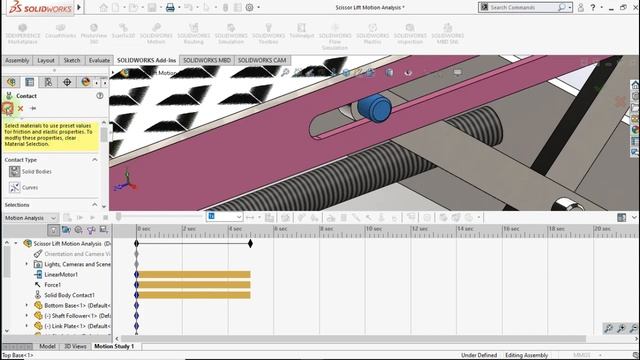The height and width of the screenshot is (360, 640).
Task: Switch to the Layout tab
Action: (46, 60)
